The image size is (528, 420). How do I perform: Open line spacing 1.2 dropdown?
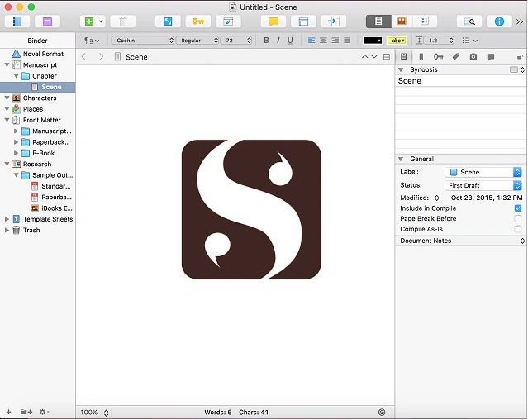[x=439, y=41]
